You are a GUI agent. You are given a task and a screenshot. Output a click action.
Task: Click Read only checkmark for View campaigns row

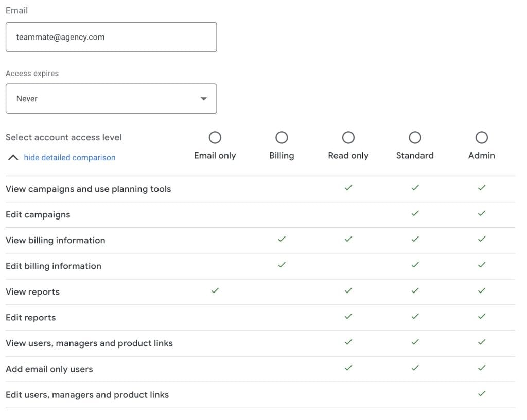[x=348, y=187]
